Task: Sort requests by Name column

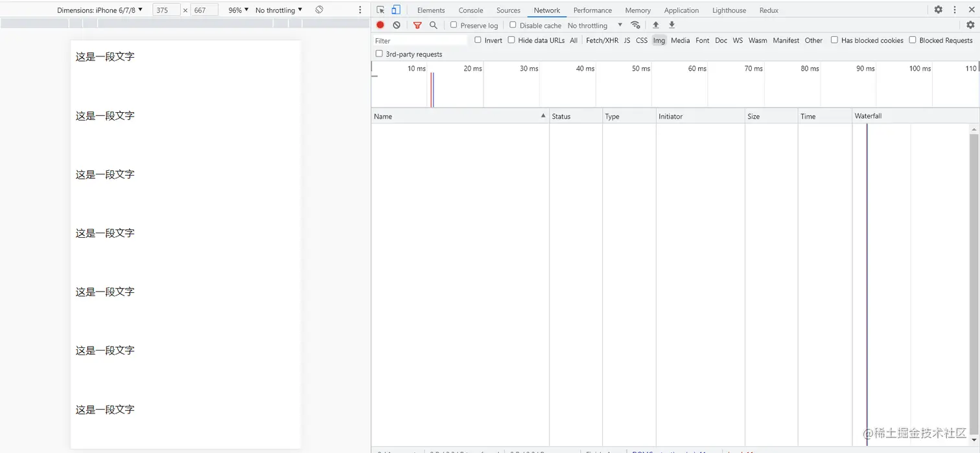Action: (x=460, y=116)
